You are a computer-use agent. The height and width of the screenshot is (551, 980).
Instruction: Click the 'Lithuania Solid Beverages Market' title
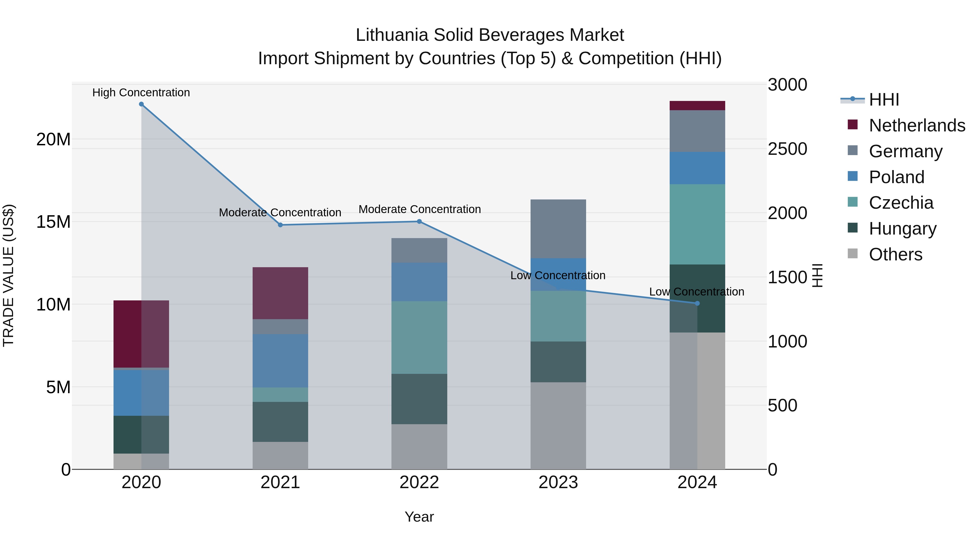pyautogui.click(x=490, y=35)
